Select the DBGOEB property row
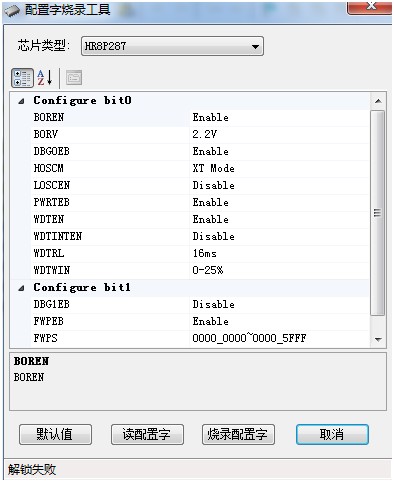 201,152
